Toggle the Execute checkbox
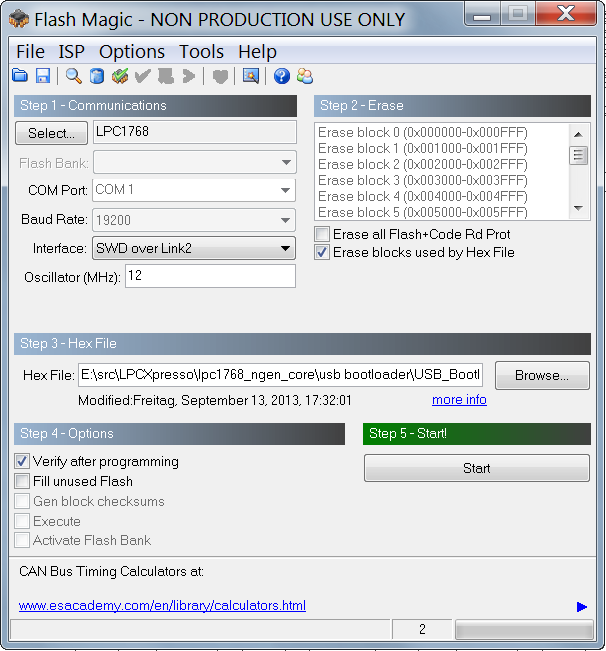Screen dimensions: 606x651 click(22, 521)
